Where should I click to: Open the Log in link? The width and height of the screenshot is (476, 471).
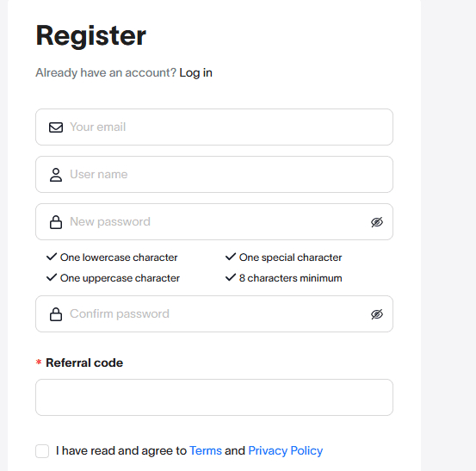pyautogui.click(x=195, y=72)
